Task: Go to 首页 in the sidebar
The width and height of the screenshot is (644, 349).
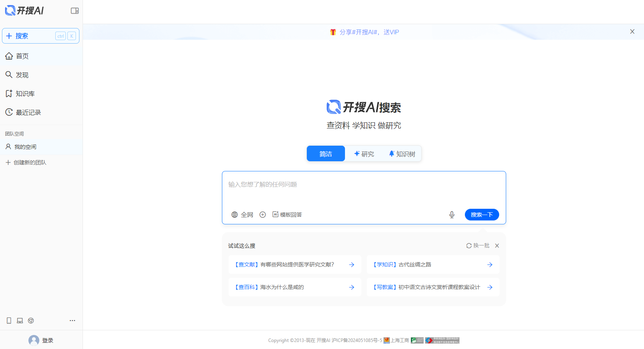Action: (41, 56)
